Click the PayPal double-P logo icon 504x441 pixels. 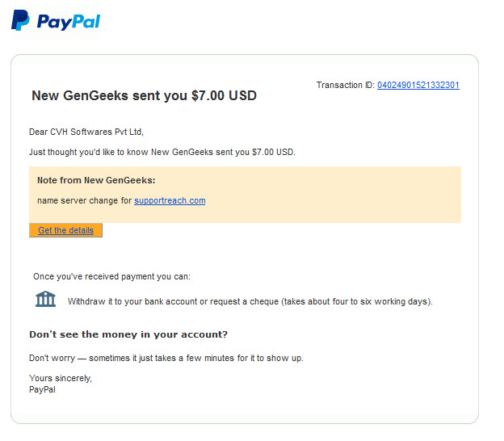point(19,20)
